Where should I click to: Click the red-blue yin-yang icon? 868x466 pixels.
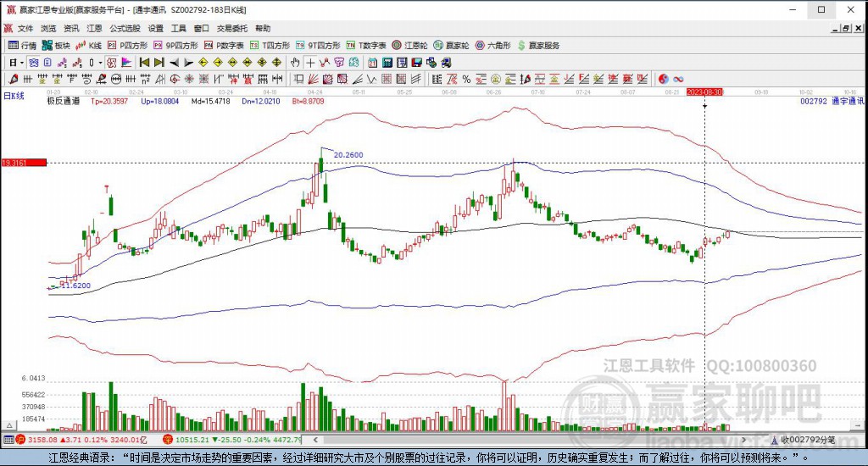(x=663, y=79)
